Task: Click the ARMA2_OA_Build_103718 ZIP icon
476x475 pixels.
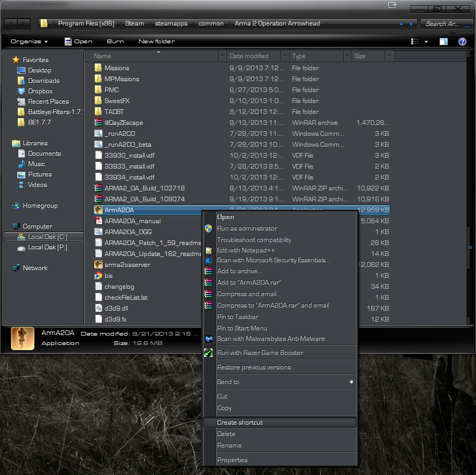Action: (98, 188)
